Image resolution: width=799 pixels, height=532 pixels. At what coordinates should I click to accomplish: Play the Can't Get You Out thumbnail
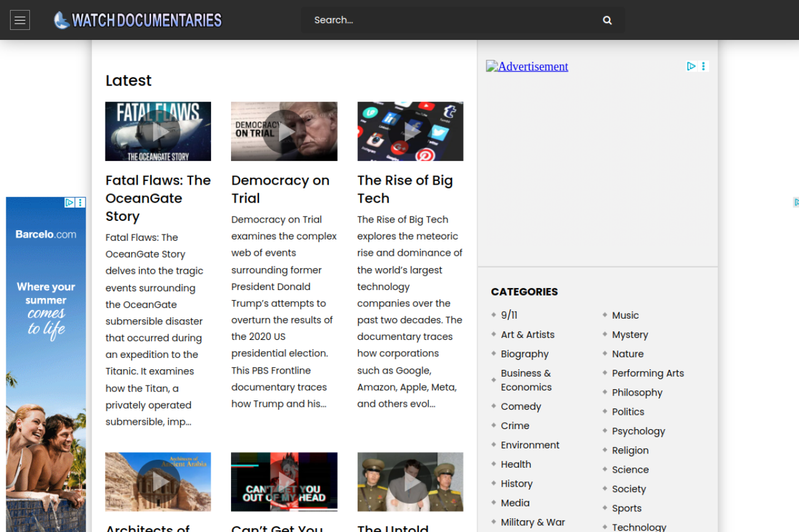tap(284, 481)
